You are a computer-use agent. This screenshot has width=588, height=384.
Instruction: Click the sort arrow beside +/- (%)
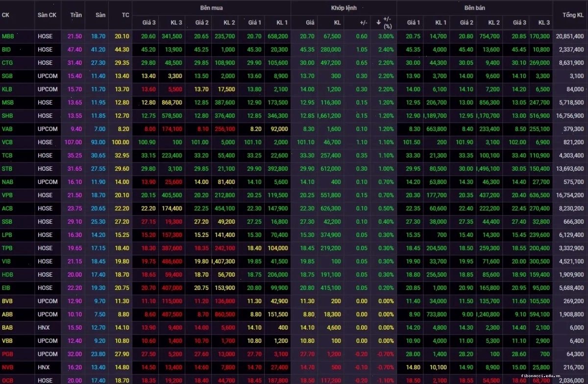tap(379, 22)
